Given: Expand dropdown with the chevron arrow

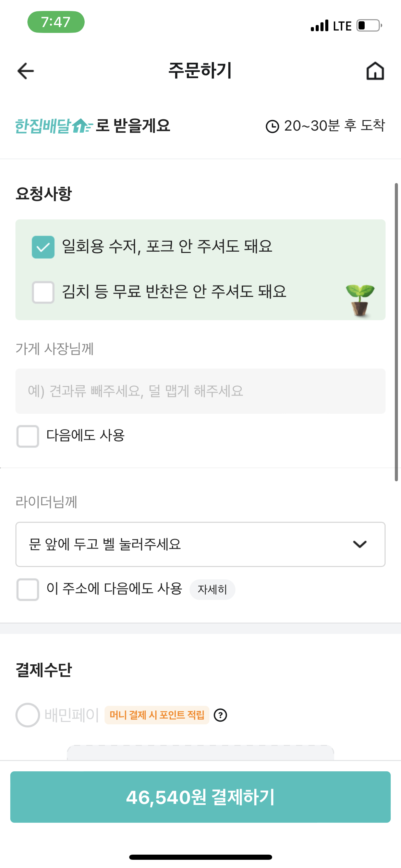Looking at the screenshot, I should click(x=360, y=544).
